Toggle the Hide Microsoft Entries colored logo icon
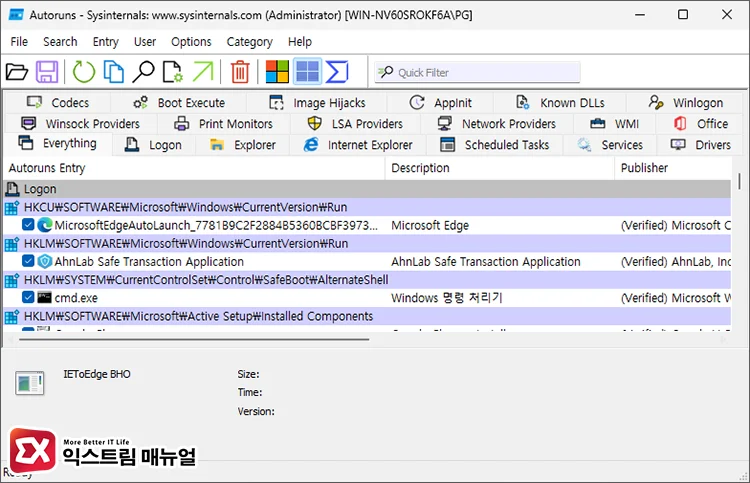Viewport: 750px width, 483px height. click(276, 72)
